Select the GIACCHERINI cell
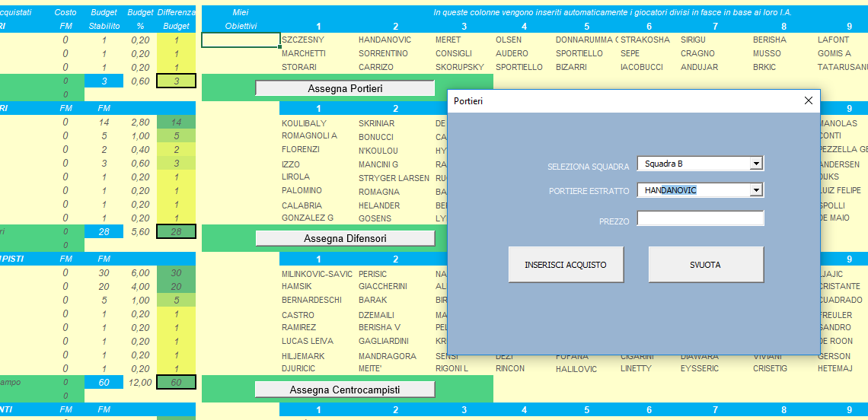Screen dimensions: 868x420 [x=382, y=286]
